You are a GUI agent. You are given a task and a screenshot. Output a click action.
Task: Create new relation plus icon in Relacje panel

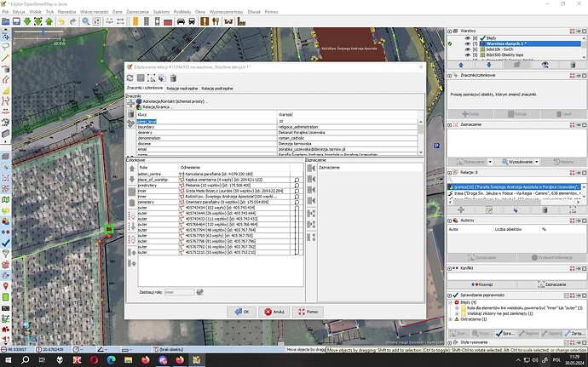(461, 210)
